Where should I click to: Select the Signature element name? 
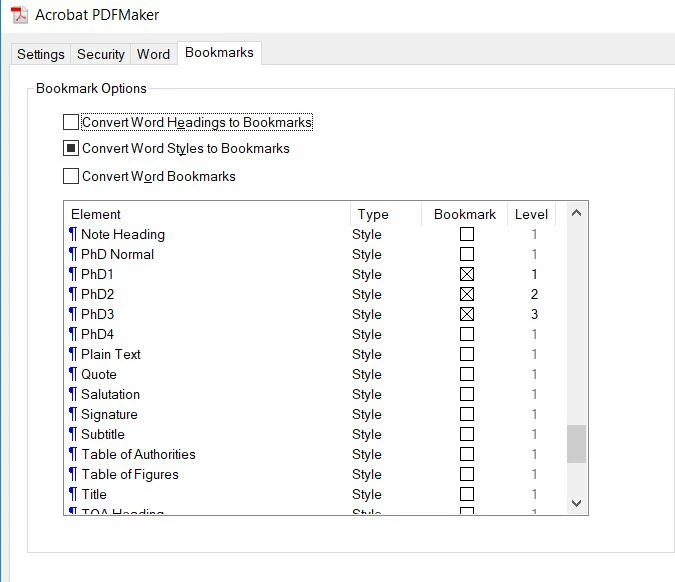pyautogui.click(x=109, y=414)
